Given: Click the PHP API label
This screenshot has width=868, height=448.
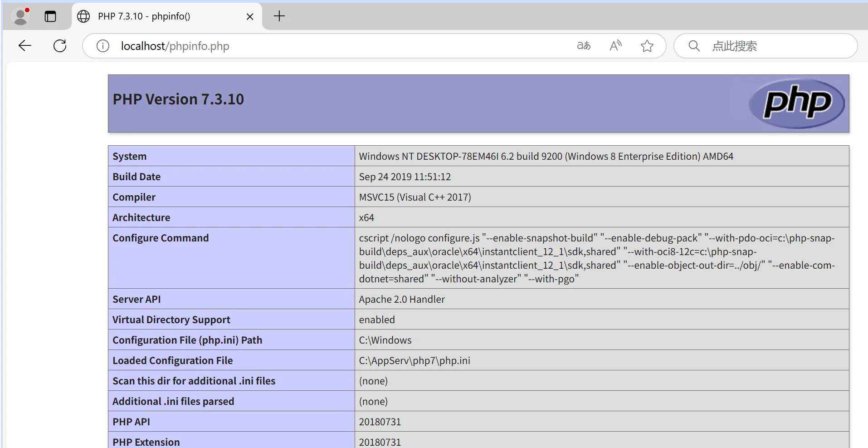Looking at the screenshot, I should pyautogui.click(x=131, y=422).
